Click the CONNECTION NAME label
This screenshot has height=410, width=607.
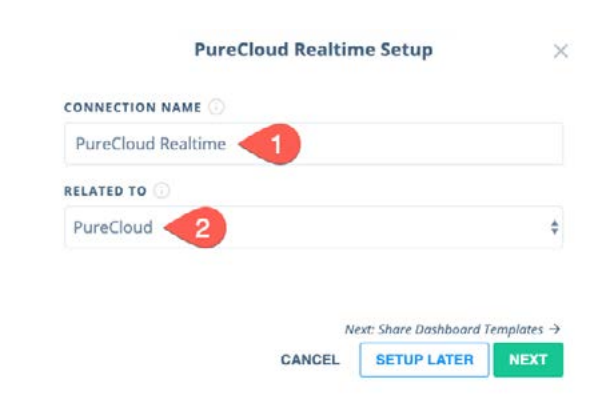coord(132,107)
